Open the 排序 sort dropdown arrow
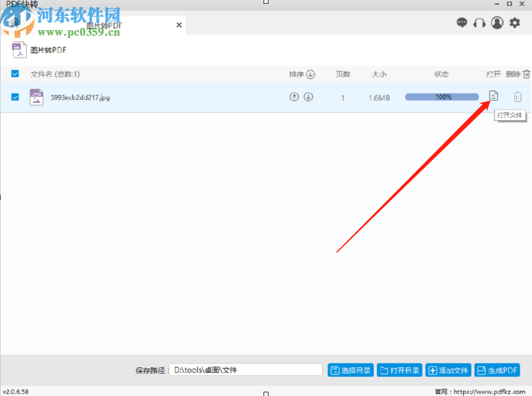Screen dimensions: 532x396 [x=310, y=74]
